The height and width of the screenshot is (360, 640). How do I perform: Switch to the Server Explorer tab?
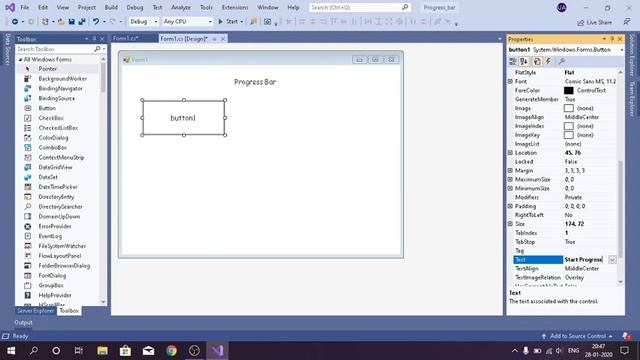36,311
